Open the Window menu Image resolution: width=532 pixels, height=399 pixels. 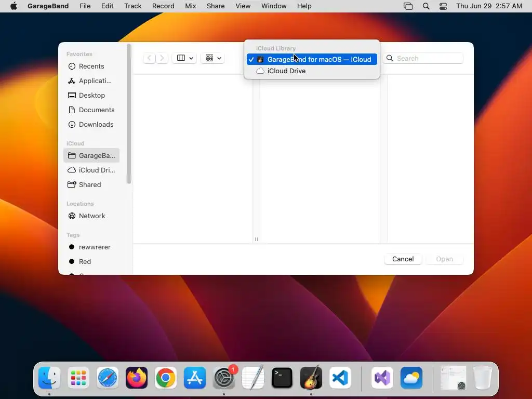pos(274,6)
